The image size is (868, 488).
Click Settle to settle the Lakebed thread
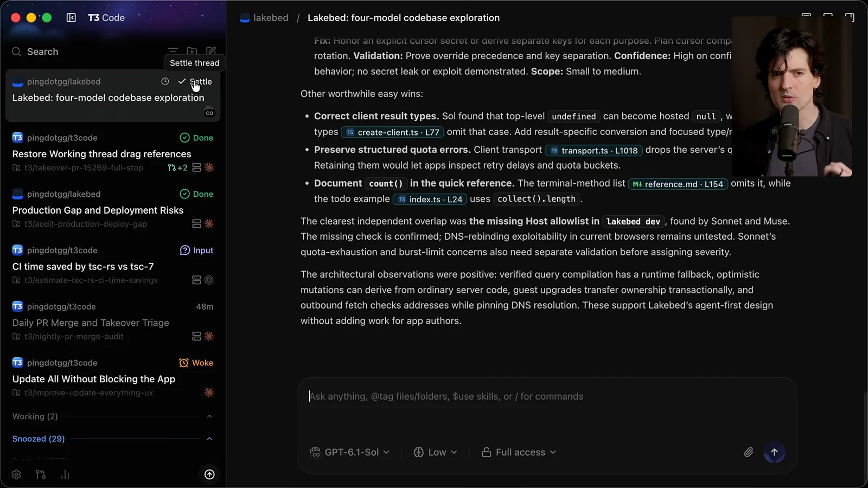click(195, 81)
